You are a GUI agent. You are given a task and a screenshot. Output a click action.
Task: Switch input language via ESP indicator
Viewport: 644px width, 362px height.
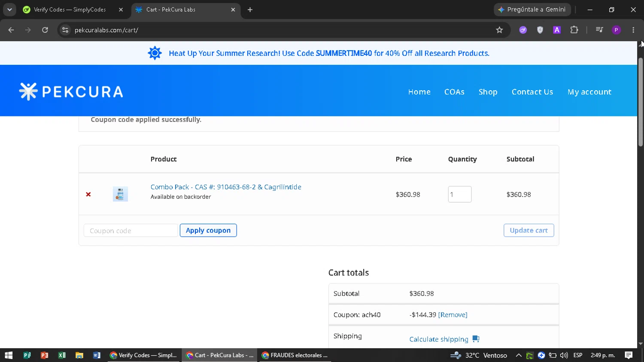click(x=578, y=355)
